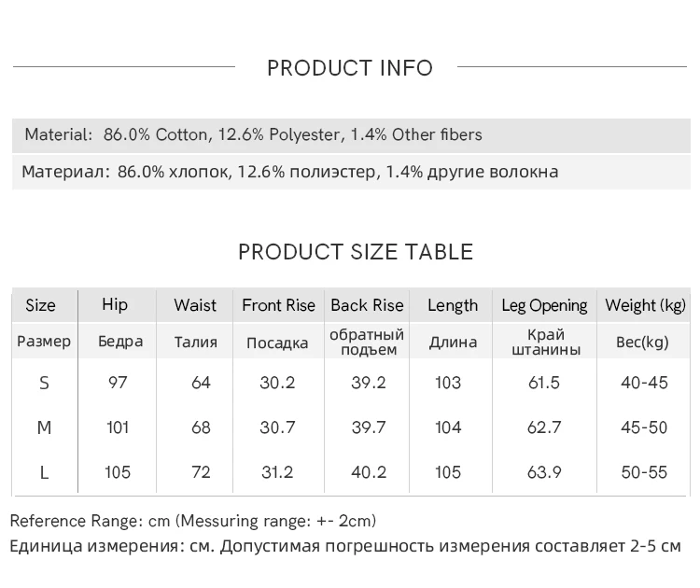Click leg opening value 63.9
The image size is (700, 588).
point(544,472)
